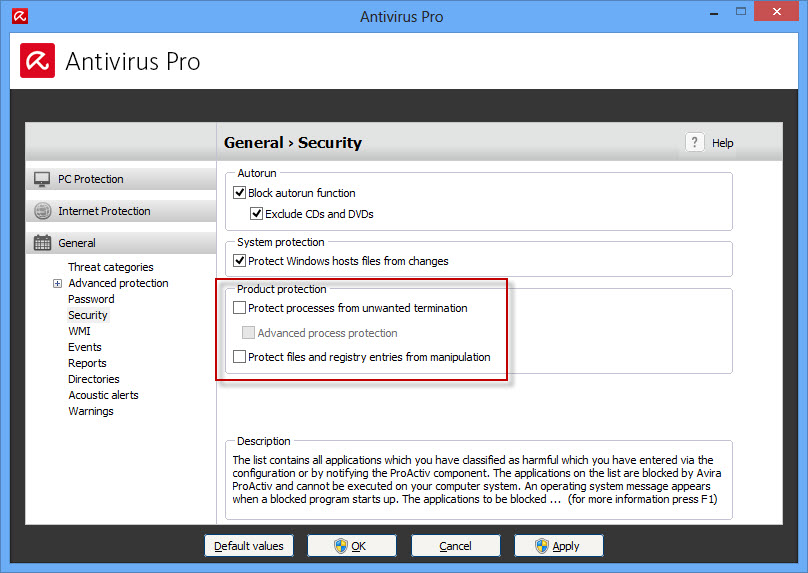Click the Product protection group label
The width and height of the screenshot is (808, 573).
tap(281, 289)
